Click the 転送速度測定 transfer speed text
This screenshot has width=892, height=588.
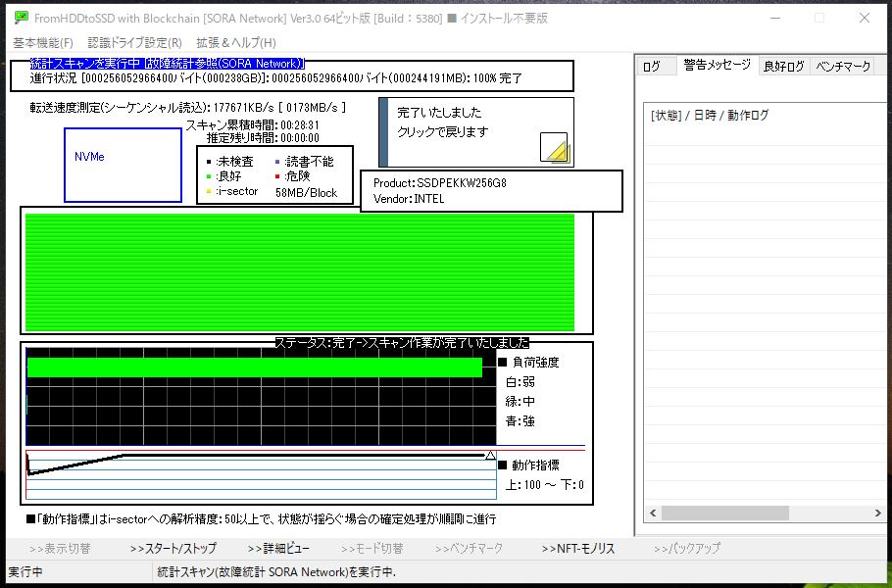(x=188, y=108)
